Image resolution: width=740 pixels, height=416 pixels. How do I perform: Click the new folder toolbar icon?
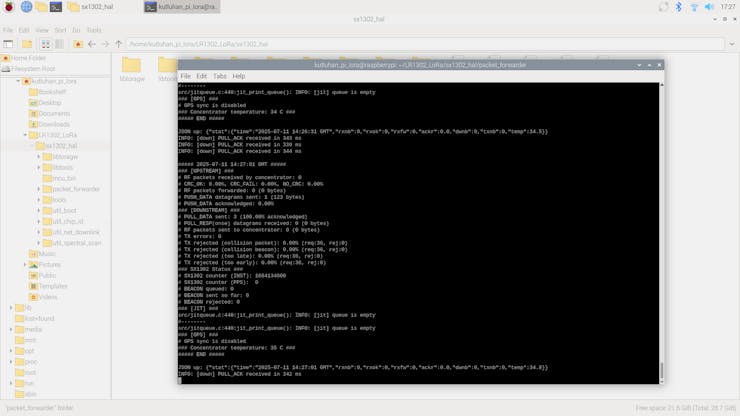coord(27,44)
